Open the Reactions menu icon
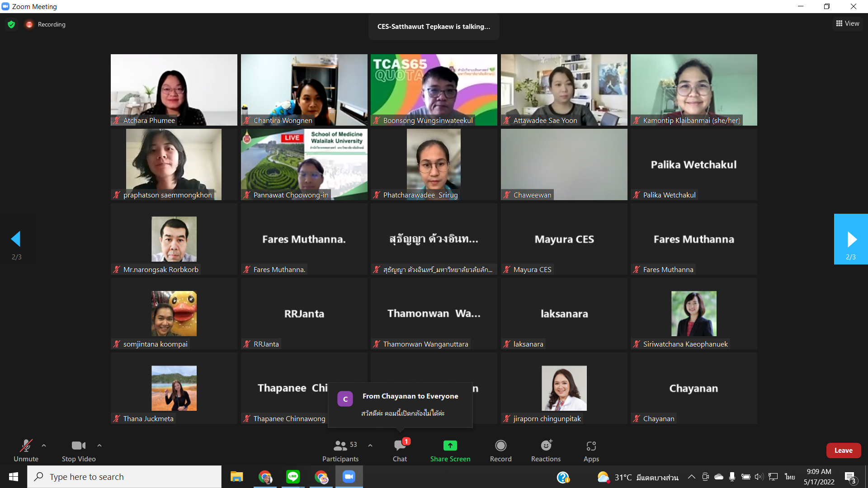The image size is (868, 488). click(x=546, y=446)
